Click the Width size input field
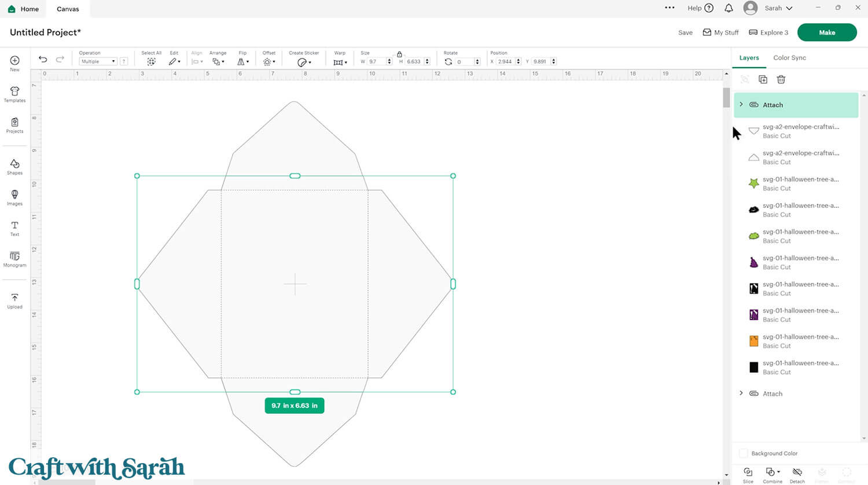The height and width of the screenshot is (485, 868). point(376,61)
